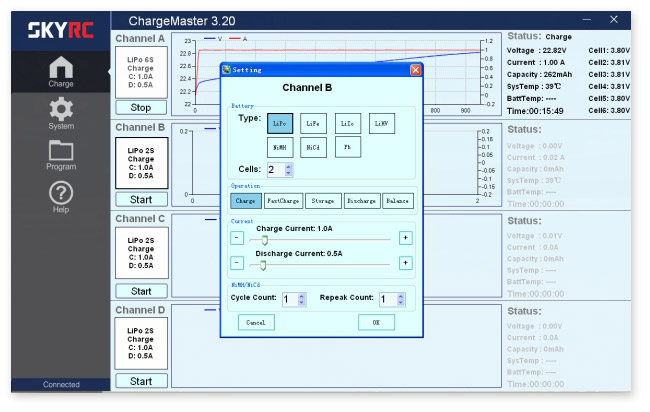Open System settings gear in sidebar

pyautogui.click(x=61, y=113)
